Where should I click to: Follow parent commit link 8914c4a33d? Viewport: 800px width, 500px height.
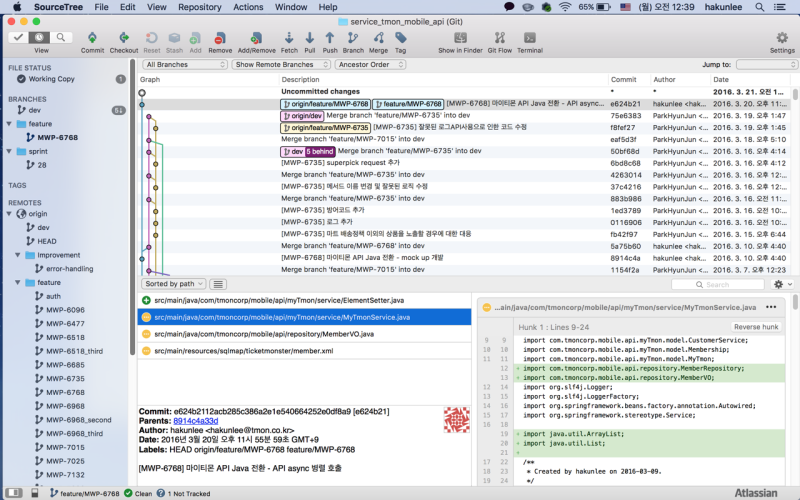195,421
